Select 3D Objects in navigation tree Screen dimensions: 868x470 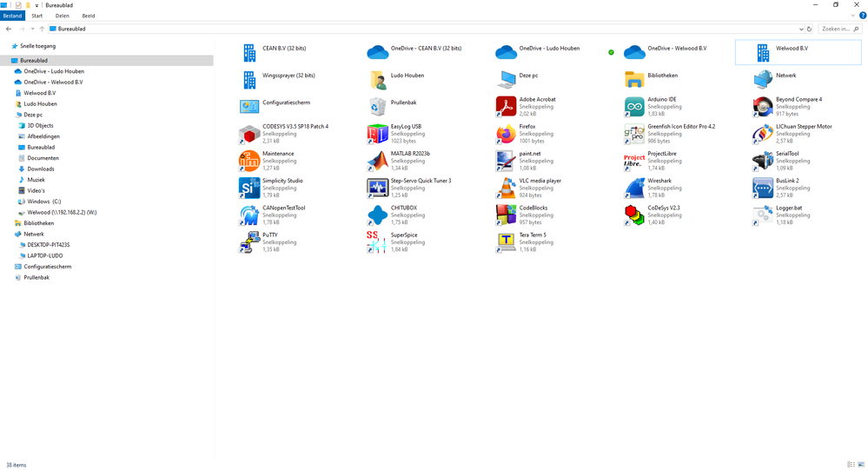click(x=41, y=126)
